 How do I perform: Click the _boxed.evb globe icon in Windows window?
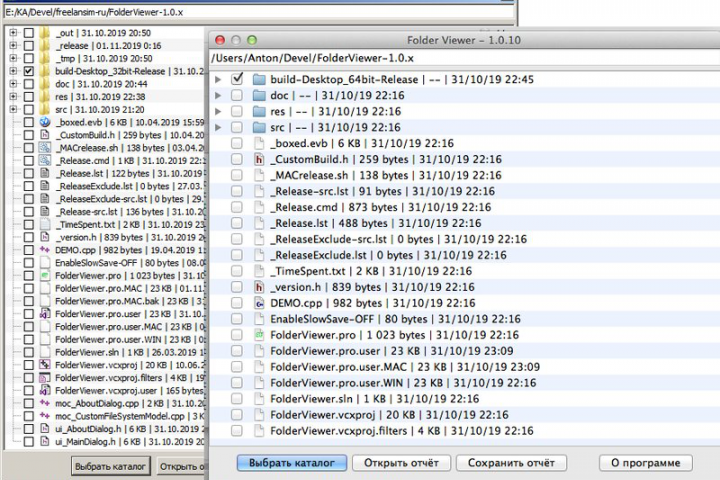45,122
